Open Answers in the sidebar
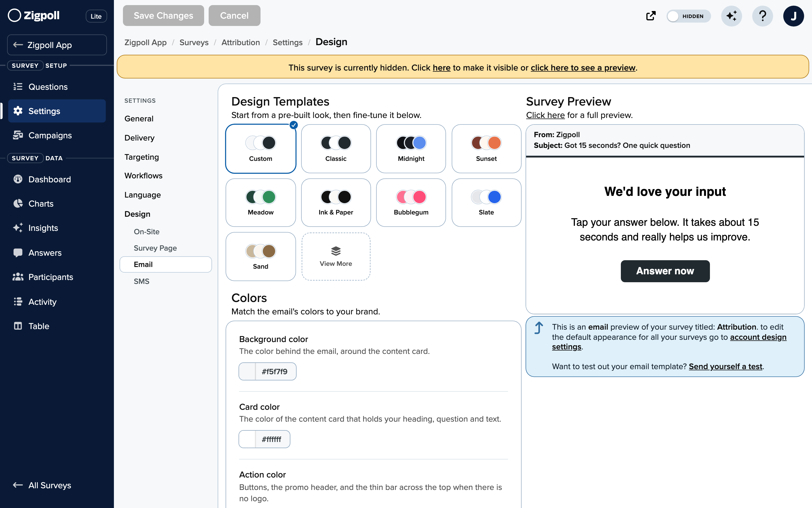 coord(57,253)
